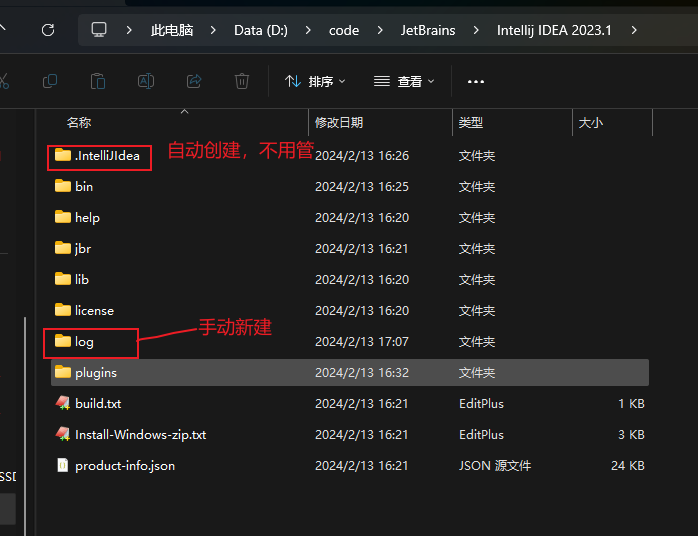The width and height of the screenshot is (698, 536).
Task: Select the bin folder name
Action: (x=84, y=187)
